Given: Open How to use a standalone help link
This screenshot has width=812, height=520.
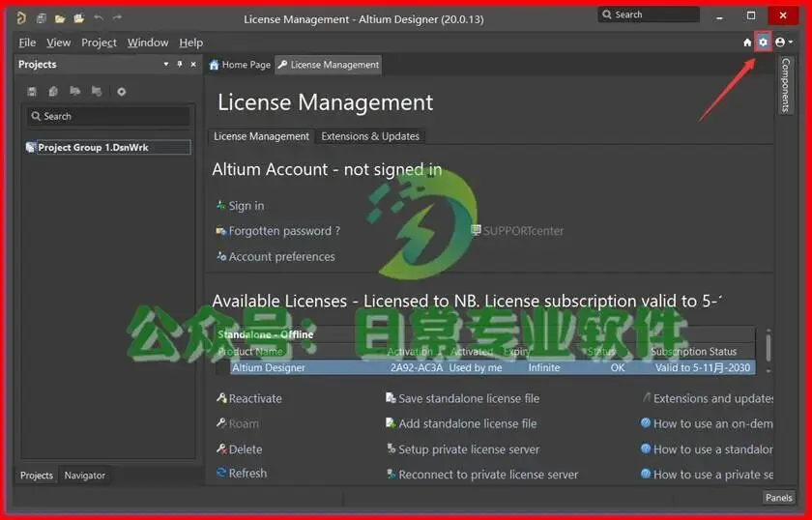Looking at the screenshot, I should pyautogui.click(x=707, y=449).
